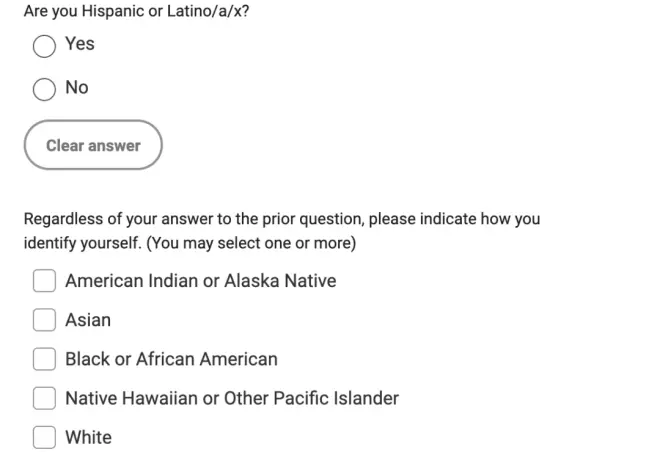The width and height of the screenshot is (660, 452).
Task: Toggle the White checkbox
Action: [x=44, y=437]
